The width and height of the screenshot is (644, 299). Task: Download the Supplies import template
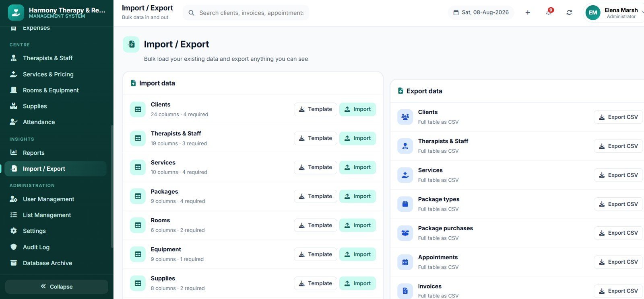click(x=316, y=283)
